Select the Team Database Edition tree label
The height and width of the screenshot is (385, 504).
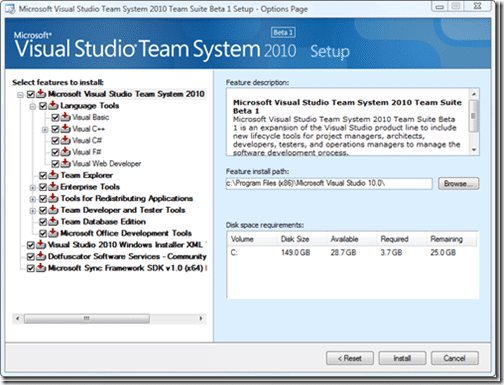(x=103, y=222)
